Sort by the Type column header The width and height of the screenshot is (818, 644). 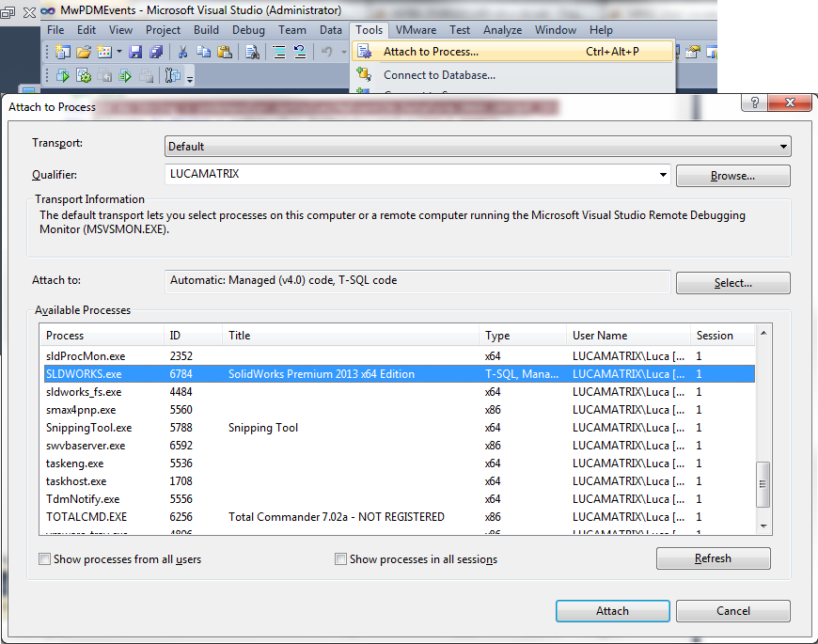click(523, 336)
